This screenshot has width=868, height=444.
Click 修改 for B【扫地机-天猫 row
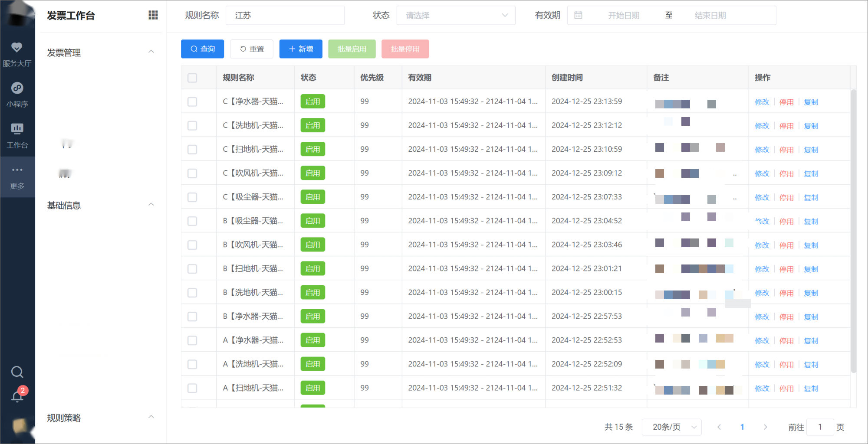pos(762,269)
